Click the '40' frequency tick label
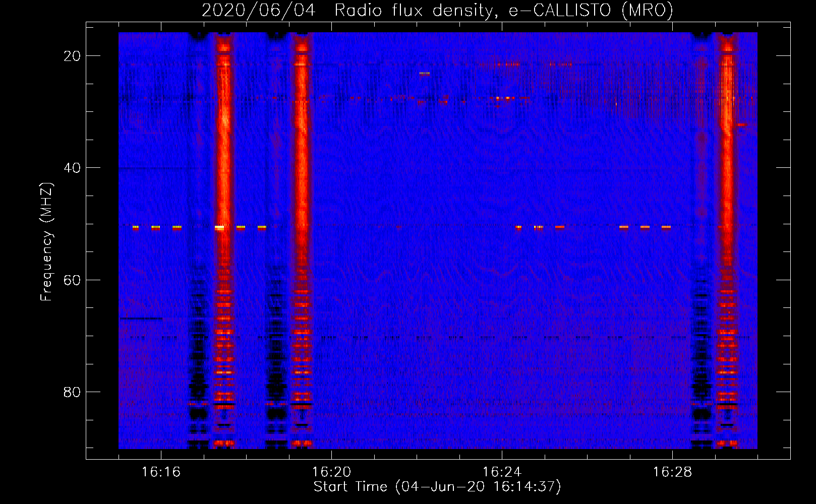816x504 pixels. point(72,168)
